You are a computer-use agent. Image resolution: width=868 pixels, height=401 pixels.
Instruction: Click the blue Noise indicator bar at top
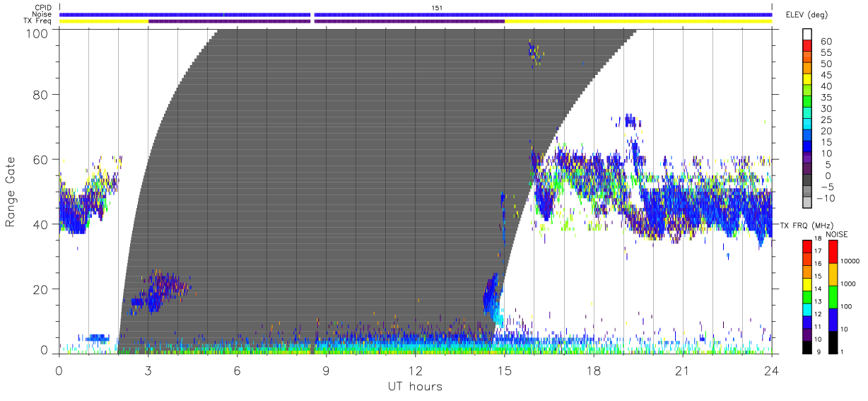click(x=416, y=14)
